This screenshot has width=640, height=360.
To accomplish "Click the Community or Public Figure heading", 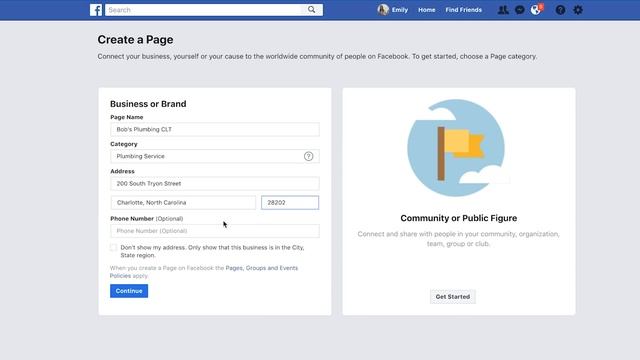I will point(458,218).
